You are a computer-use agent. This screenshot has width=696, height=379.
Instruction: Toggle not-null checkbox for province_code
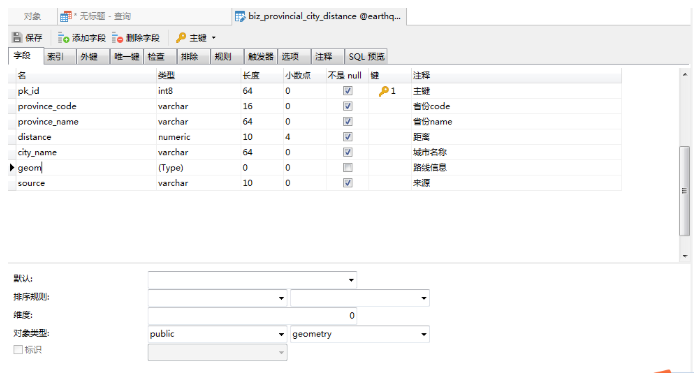click(348, 106)
